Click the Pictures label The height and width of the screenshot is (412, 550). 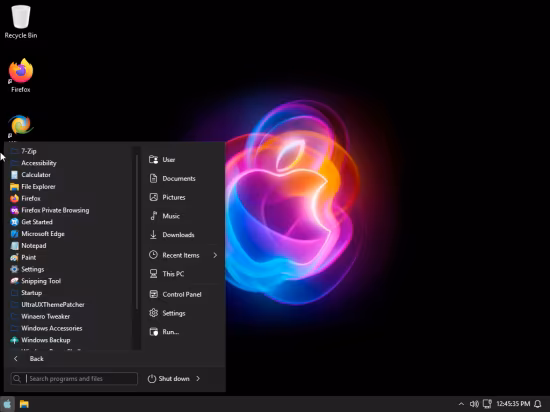pyautogui.click(x=174, y=197)
